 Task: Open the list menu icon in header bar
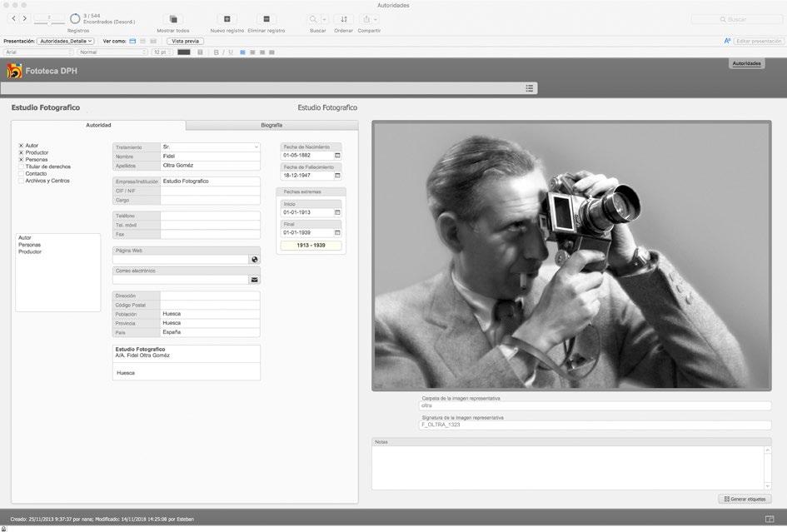[x=529, y=88]
